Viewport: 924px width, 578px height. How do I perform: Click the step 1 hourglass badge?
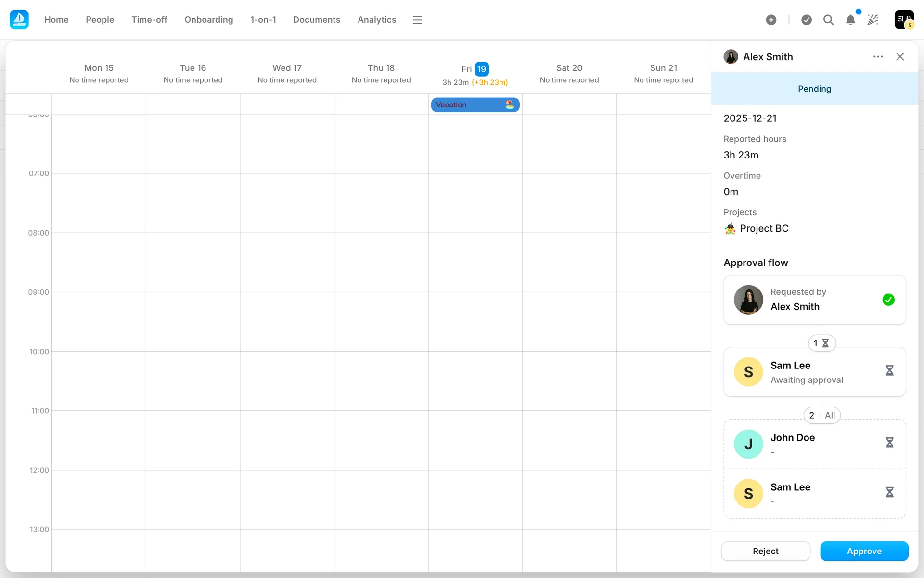click(821, 343)
